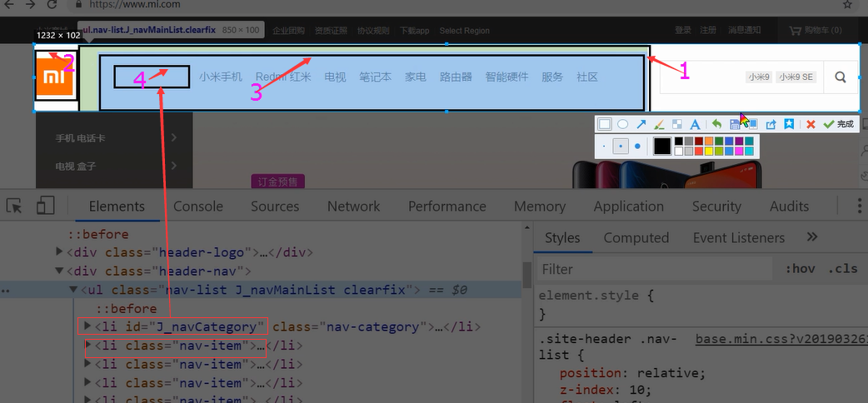Expand the J_navCategory li node
The width and height of the screenshot is (868, 403).
point(87,326)
